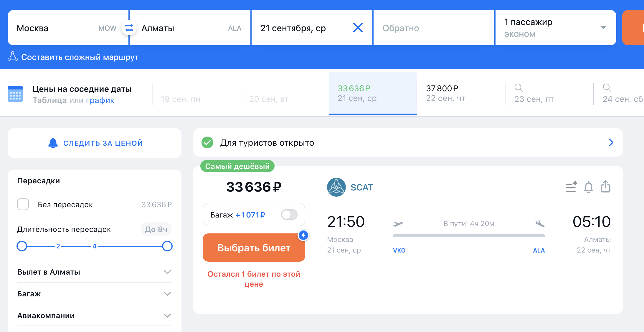Click right handle of transfer duration slider
The image size is (644, 332).
pos(167,246)
